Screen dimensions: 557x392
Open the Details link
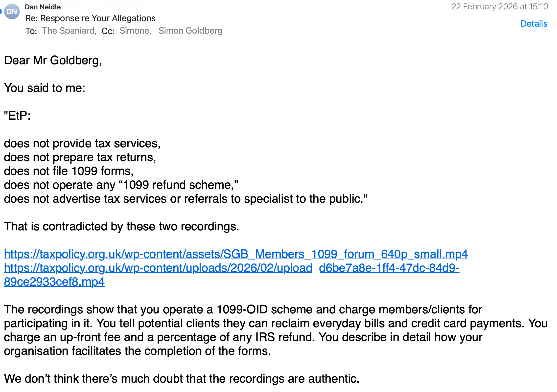click(x=534, y=24)
